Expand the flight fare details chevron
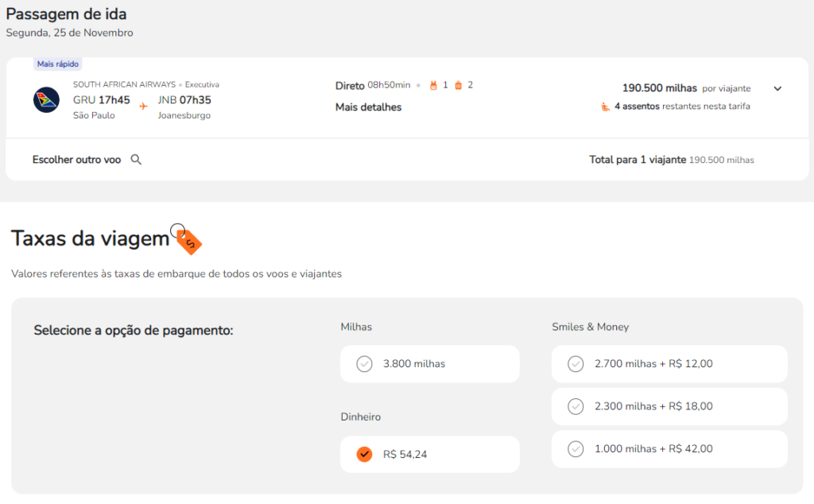The width and height of the screenshot is (814, 504). [777, 88]
